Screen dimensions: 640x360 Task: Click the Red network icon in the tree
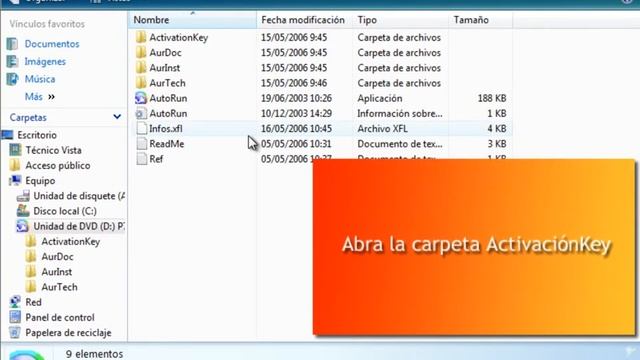pyautogui.click(x=15, y=302)
